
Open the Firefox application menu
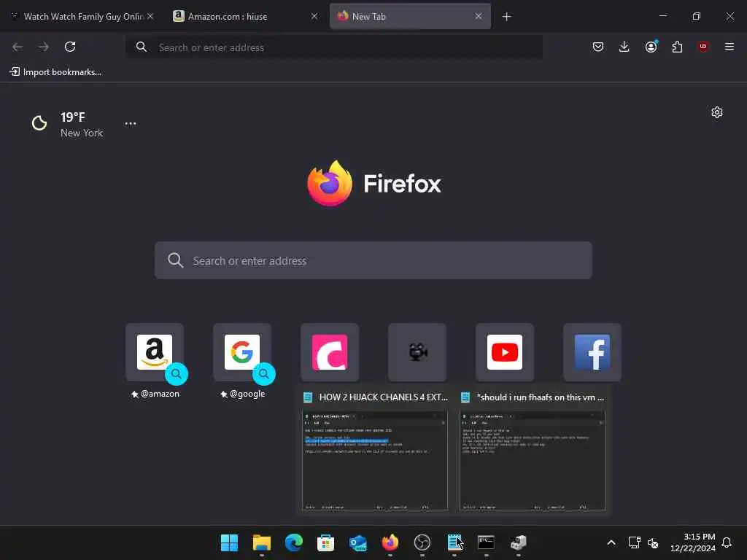pos(729,47)
